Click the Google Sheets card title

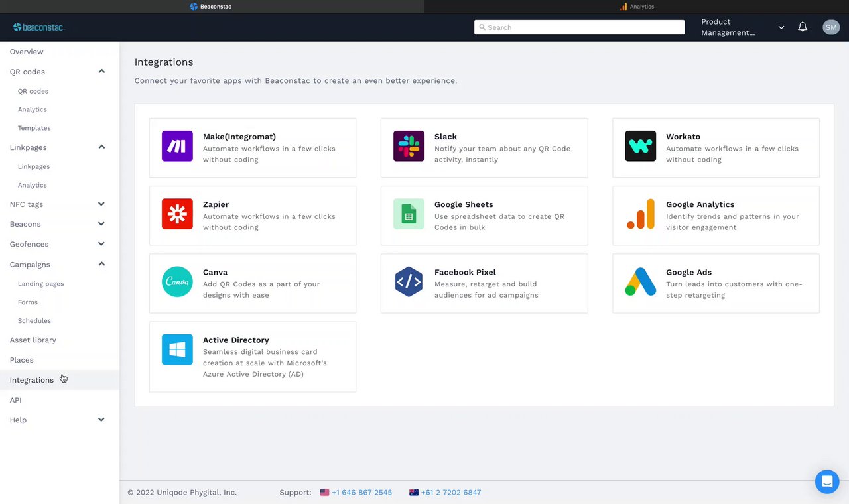[x=464, y=204]
